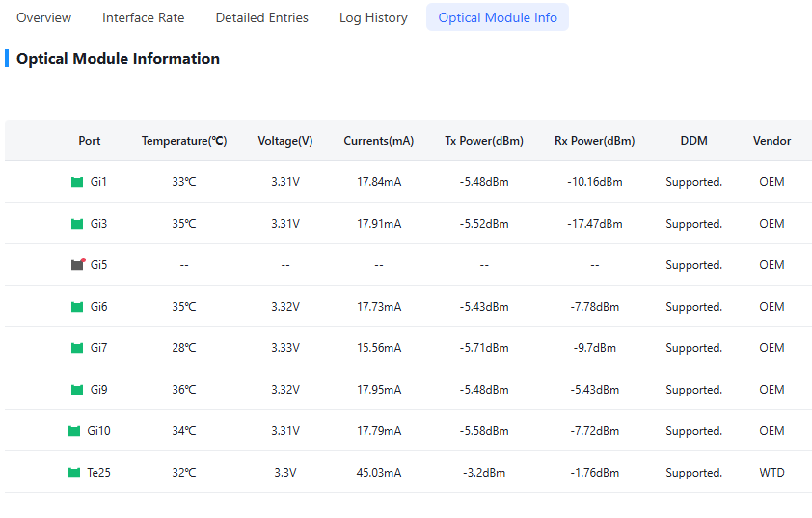Go to the Detailed Entries tab
The height and width of the screenshot is (518, 812).
[x=262, y=17]
